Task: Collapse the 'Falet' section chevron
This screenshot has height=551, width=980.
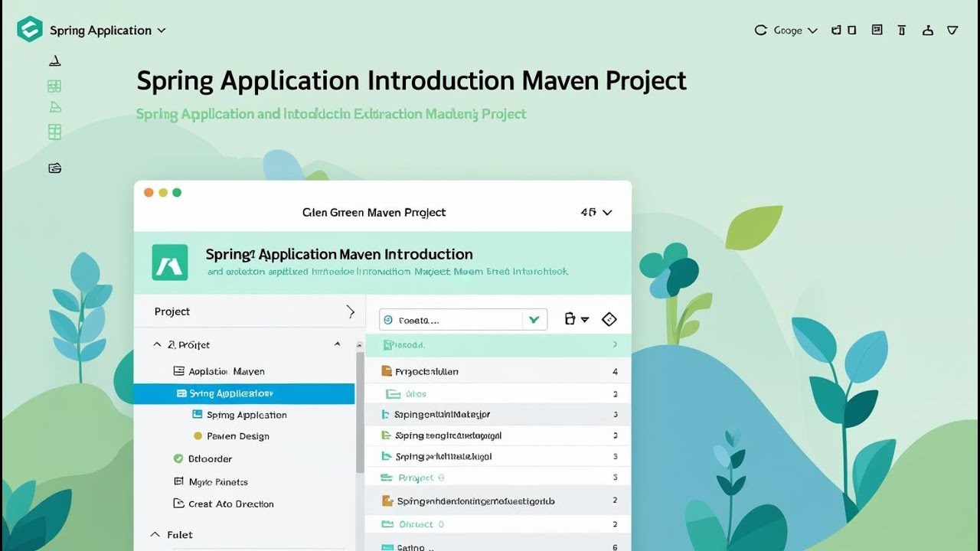Action: pyautogui.click(x=155, y=535)
